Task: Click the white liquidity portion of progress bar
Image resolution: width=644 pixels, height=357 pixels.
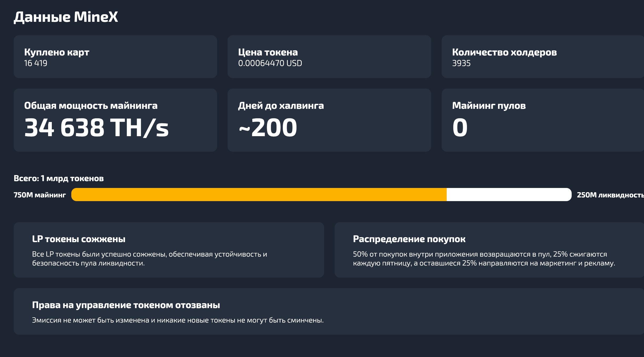Action: coord(509,195)
